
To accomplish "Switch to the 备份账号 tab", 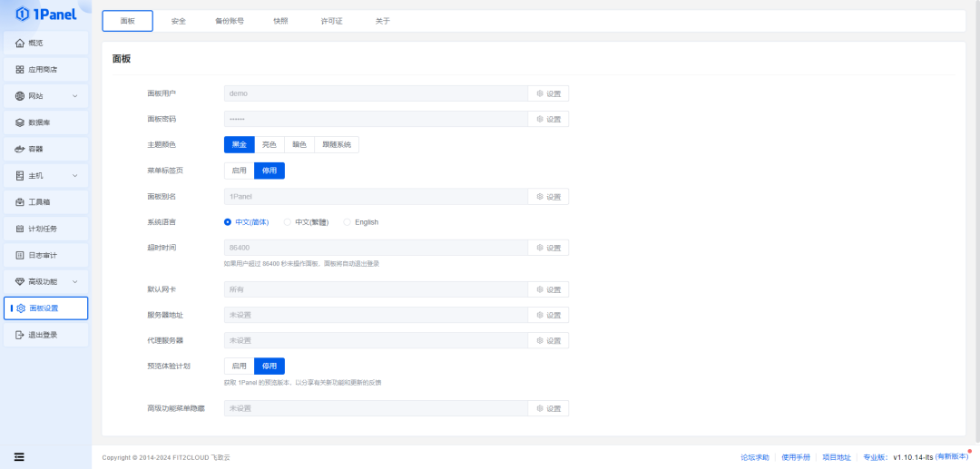I will coord(230,21).
